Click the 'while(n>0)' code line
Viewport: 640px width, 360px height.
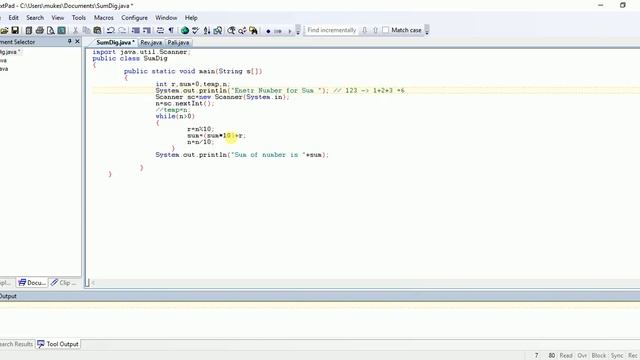[175, 116]
